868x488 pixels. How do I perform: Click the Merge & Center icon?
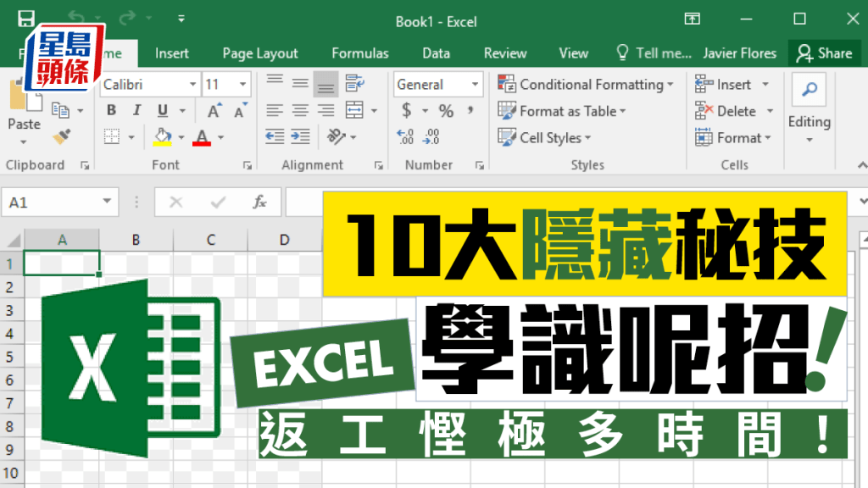[354, 110]
